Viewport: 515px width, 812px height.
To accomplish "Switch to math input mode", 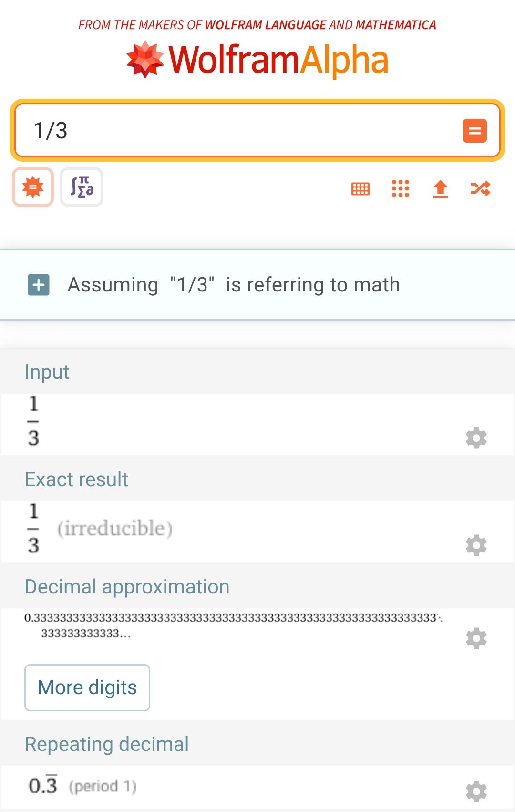I will point(82,187).
